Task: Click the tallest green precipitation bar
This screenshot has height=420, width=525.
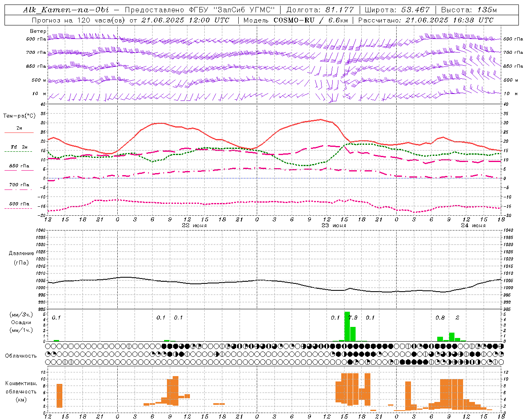Action: point(347,326)
